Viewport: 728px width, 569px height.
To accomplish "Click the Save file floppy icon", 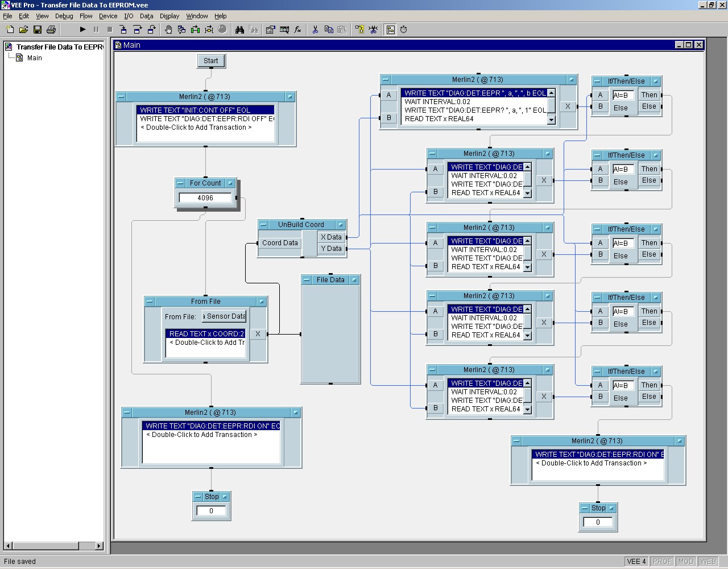I will point(38,30).
